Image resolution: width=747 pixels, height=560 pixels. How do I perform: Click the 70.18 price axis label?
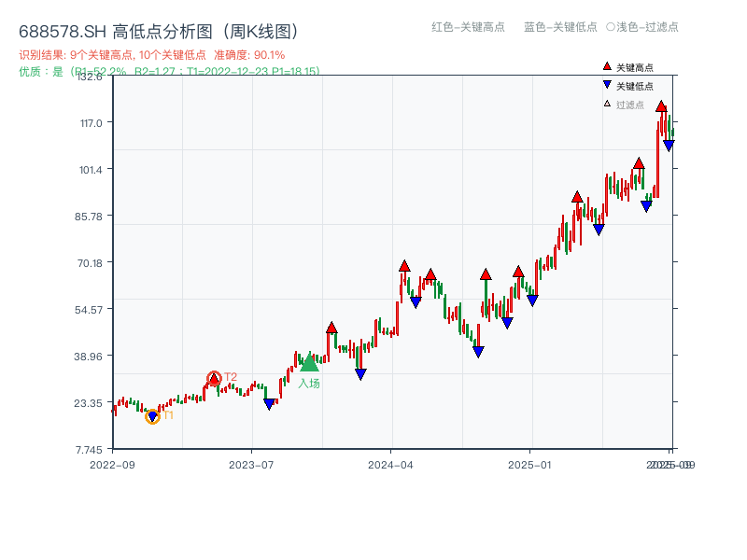90,263
